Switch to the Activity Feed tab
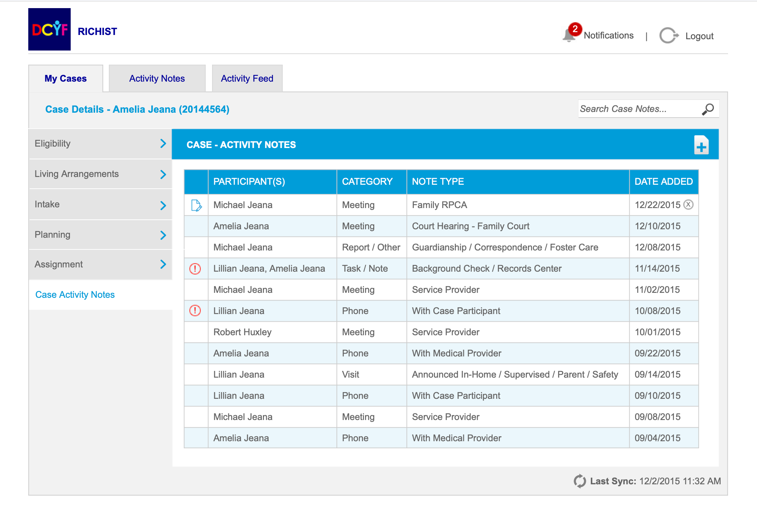 click(x=247, y=78)
